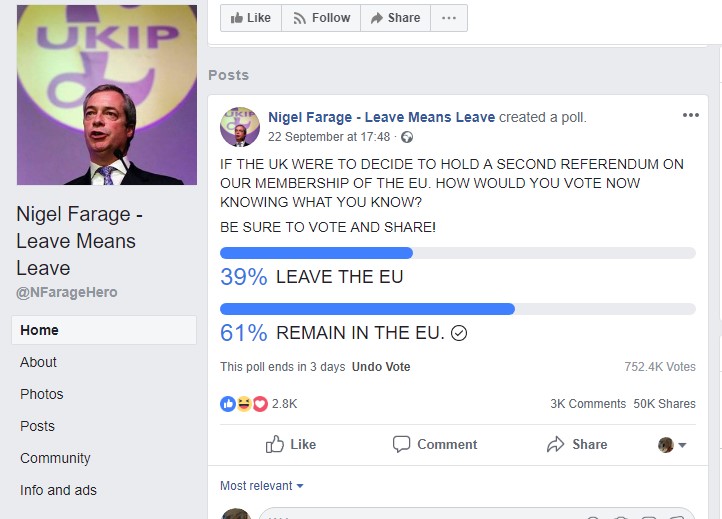The height and width of the screenshot is (519, 722).
Task: Open the About tab in sidebar
Action: [39, 362]
